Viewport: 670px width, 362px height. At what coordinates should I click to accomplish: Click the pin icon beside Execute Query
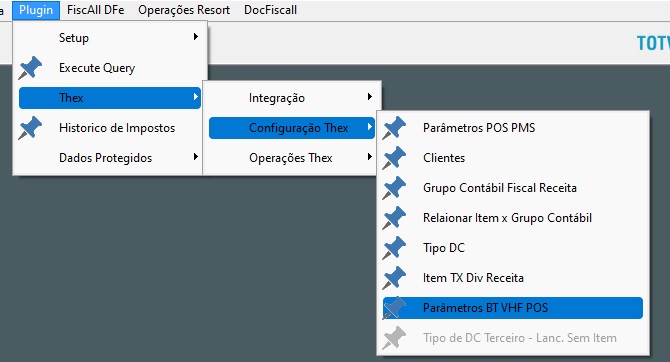click(30, 68)
